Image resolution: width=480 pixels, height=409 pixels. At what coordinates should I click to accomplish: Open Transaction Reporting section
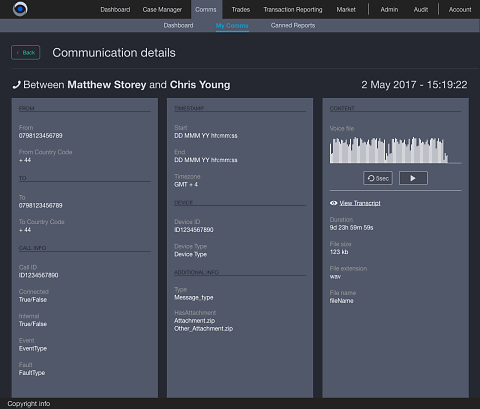point(293,9)
